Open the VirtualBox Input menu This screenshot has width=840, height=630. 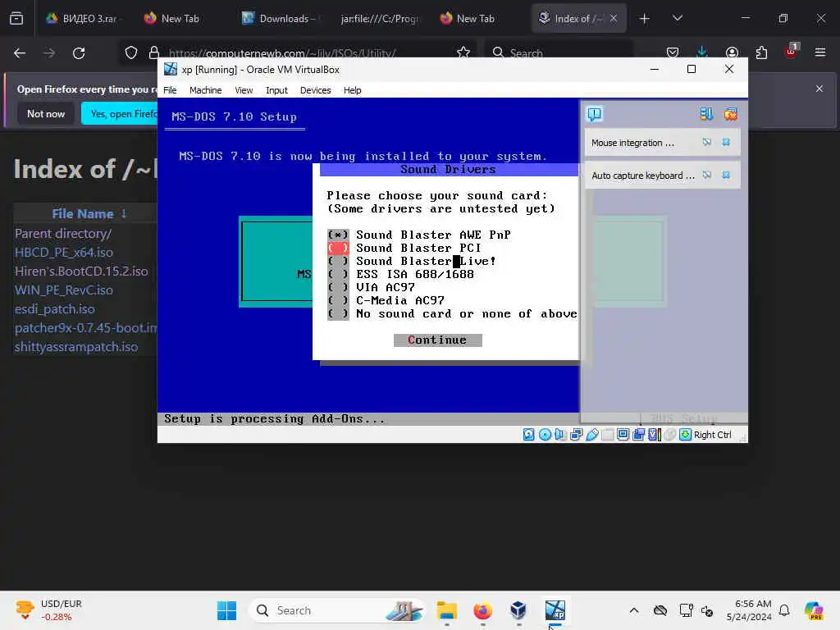276,90
